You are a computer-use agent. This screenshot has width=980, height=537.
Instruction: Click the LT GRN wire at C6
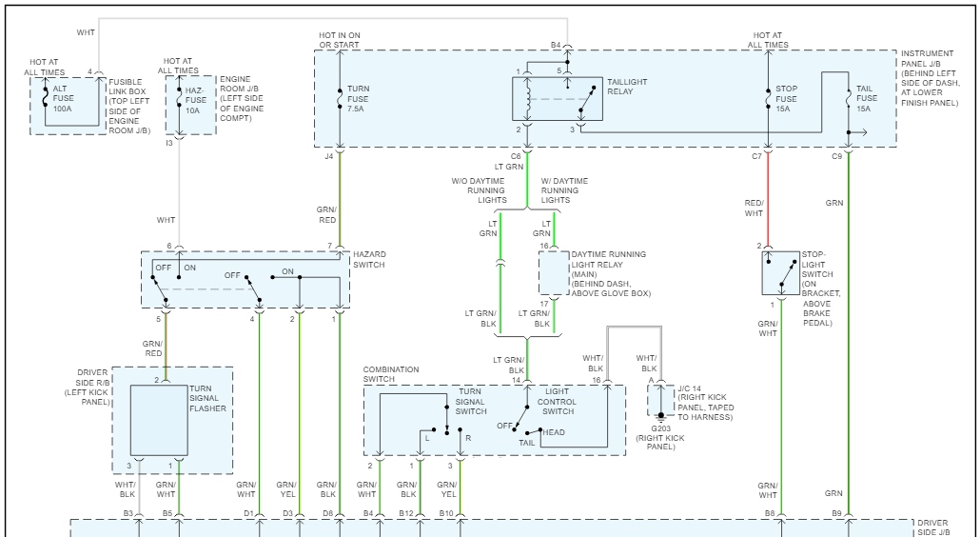527,180
